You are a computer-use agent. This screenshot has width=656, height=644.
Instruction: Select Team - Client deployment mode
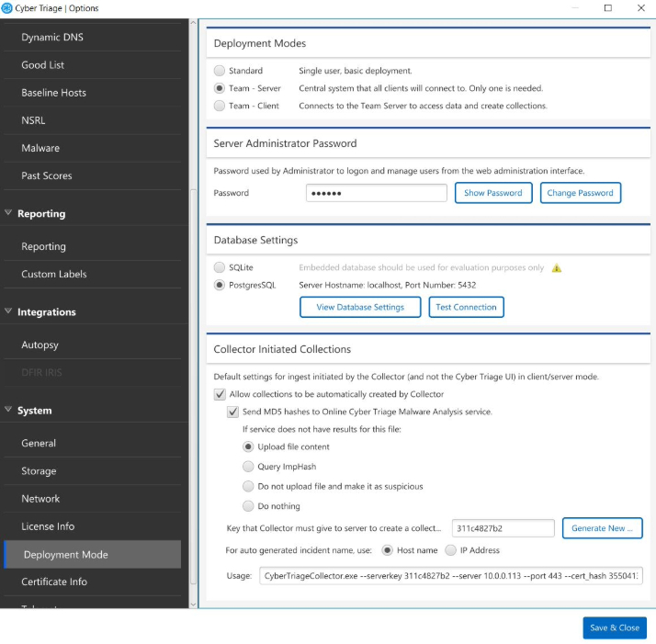tap(219, 106)
